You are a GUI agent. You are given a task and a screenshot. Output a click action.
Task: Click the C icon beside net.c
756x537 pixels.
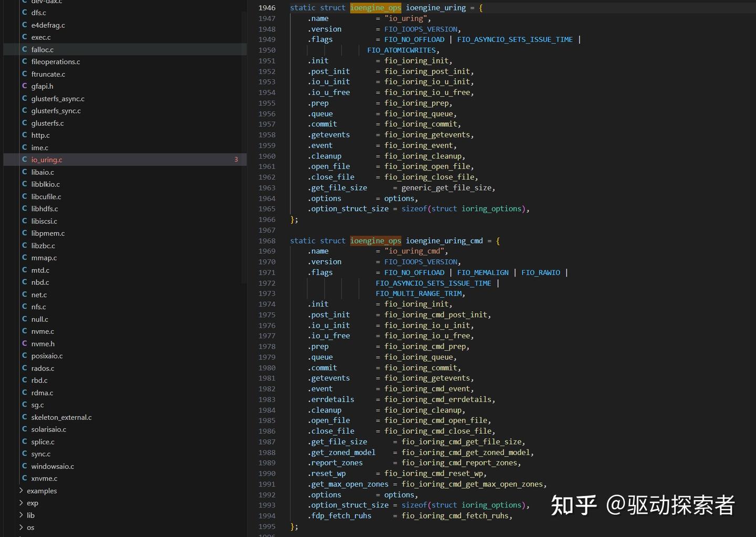pyautogui.click(x=25, y=294)
